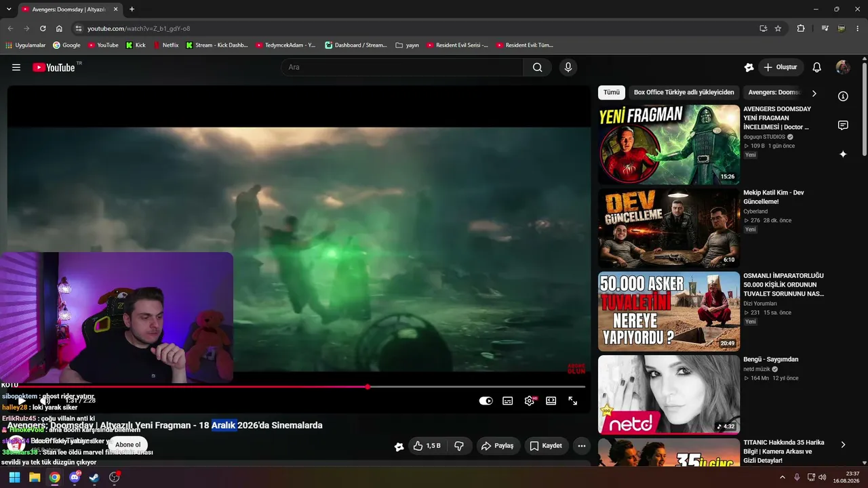Open the Avengers Doomsday Yeni Fragman thumbnail
Screen dimensions: 868x488
669,144
